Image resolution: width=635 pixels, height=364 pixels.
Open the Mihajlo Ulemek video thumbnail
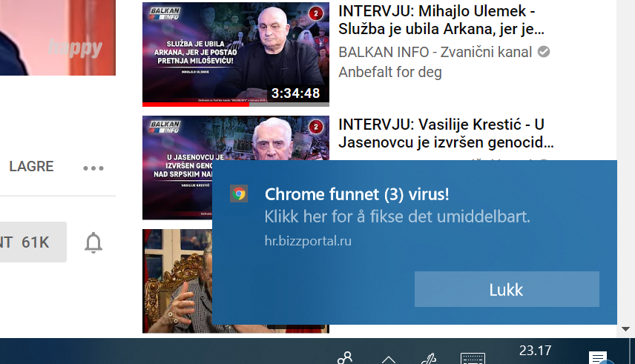click(236, 54)
